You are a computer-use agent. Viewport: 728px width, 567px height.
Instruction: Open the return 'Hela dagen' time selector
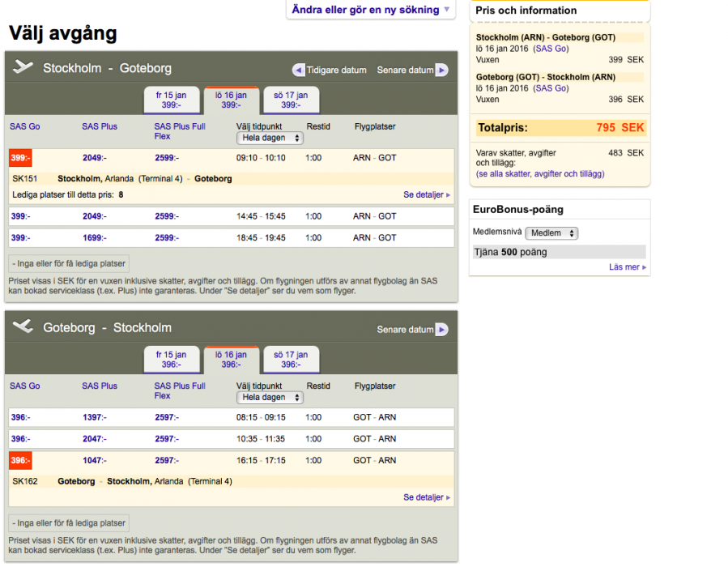coord(270,398)
